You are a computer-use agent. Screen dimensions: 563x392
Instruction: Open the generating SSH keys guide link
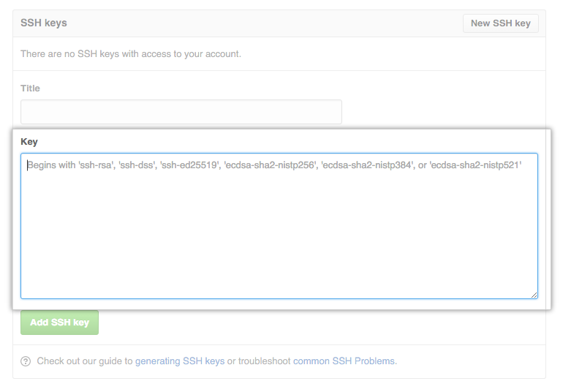pos(180,361)
